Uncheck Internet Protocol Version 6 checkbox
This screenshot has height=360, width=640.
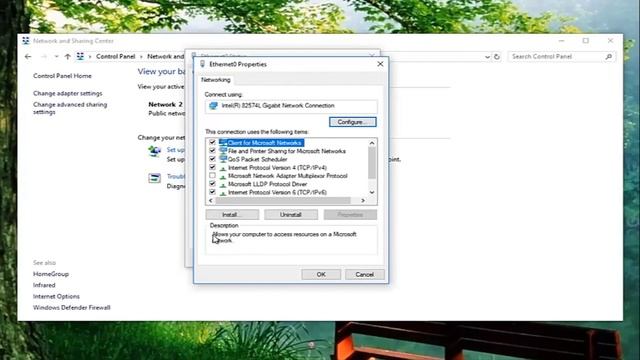point(212,192)
